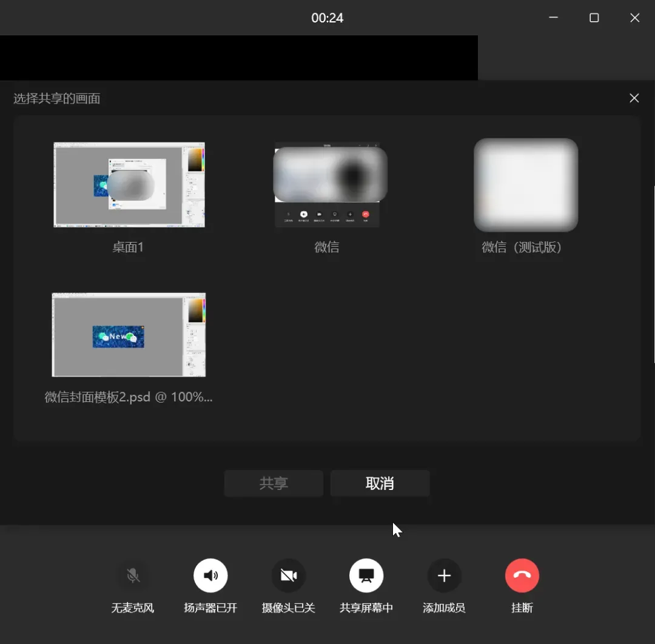Click the 挂断 label
The width and height of the screenshot is (655, 644).
[x=522, y=608]
